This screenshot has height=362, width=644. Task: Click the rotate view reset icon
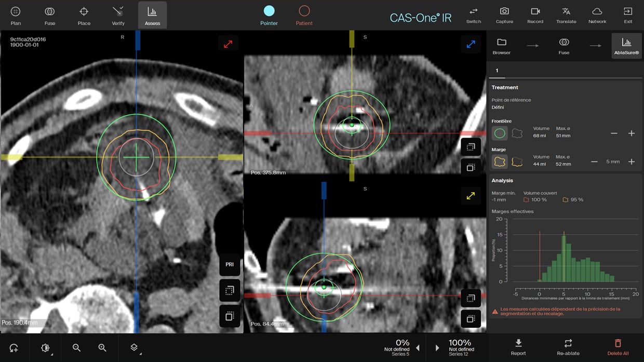tap(14, 347)
